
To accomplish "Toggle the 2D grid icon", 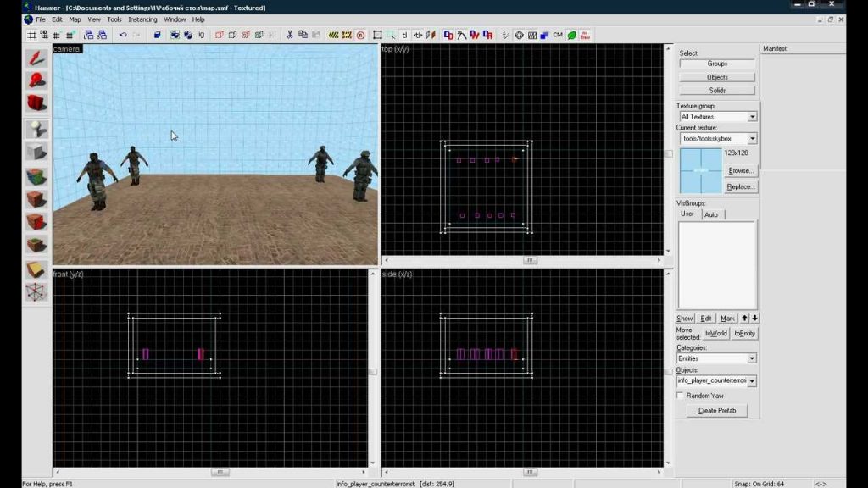I will [x=31, y=35].
